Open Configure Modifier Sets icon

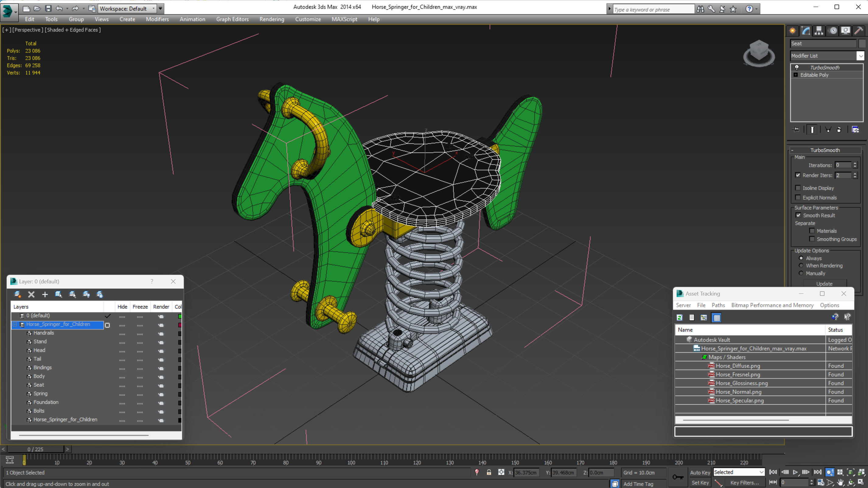click(856, 130)
